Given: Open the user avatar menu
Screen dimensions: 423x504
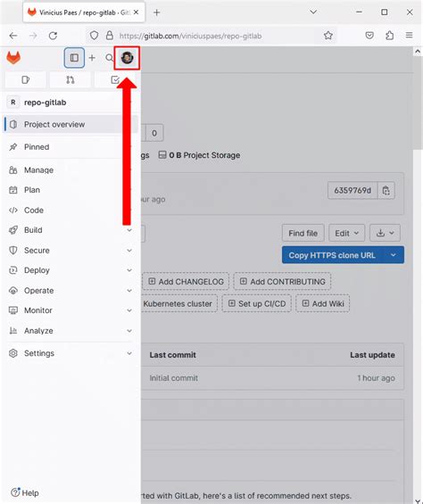Looking at the screenshot, I should (x=127, y=58).
